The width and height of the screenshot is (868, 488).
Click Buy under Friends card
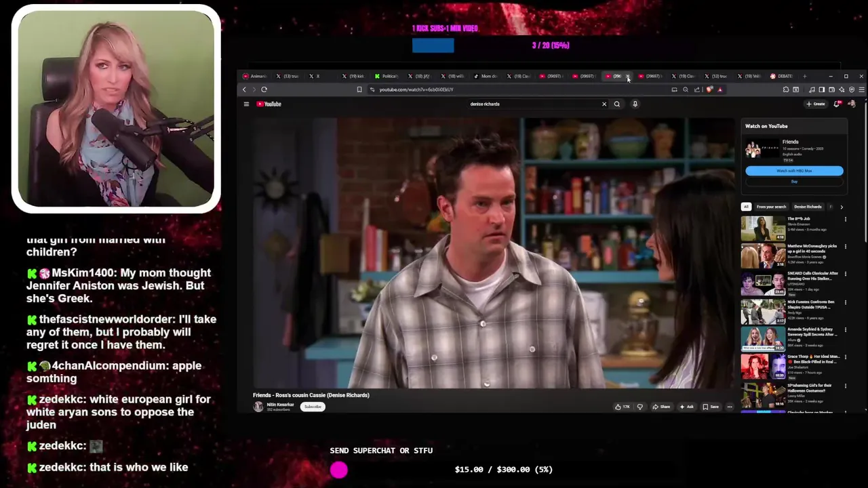coord(794,182)
